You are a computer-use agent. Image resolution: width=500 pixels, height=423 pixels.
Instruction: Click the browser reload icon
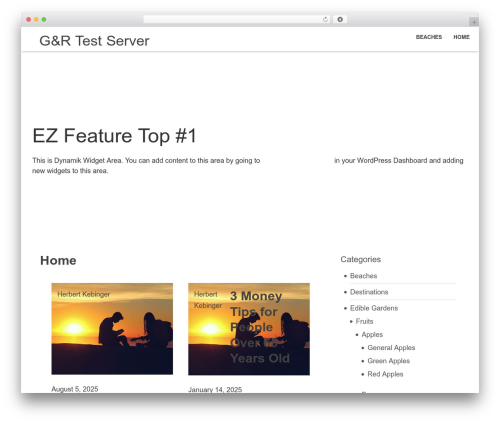coord(325,20)
